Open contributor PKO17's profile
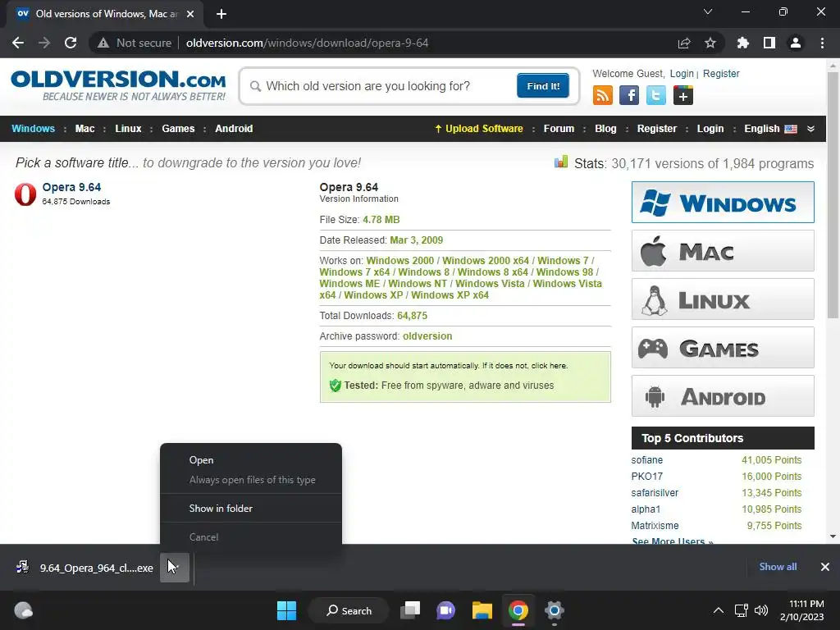The height and width of the screenshot is (630, 840). pos(646,477)
